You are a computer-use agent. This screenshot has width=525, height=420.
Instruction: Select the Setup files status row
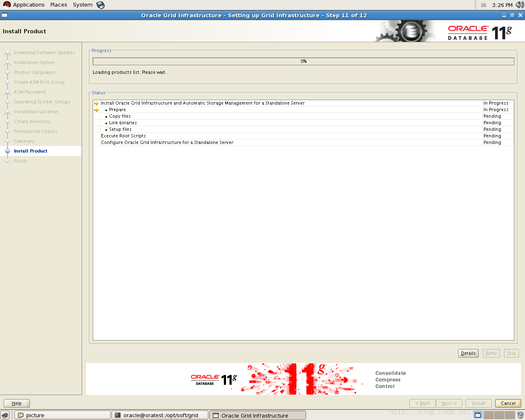[304, 129]
